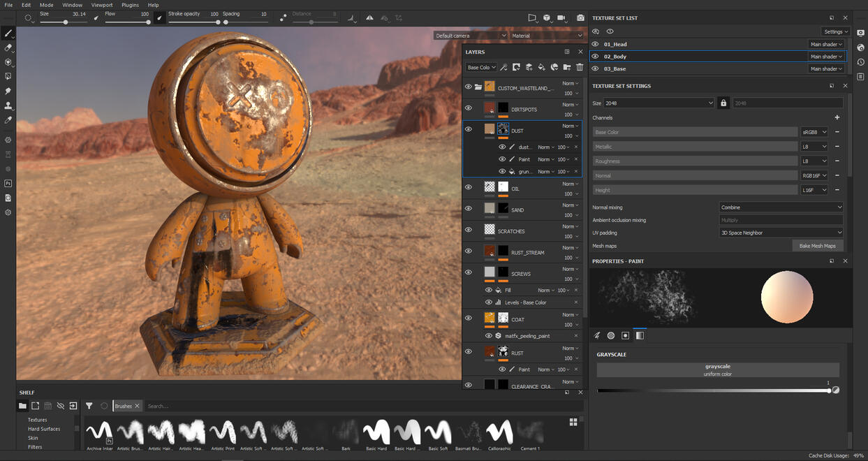
Task: Hide the DIRTSPOTS layer
Action: tap(468, 108)
